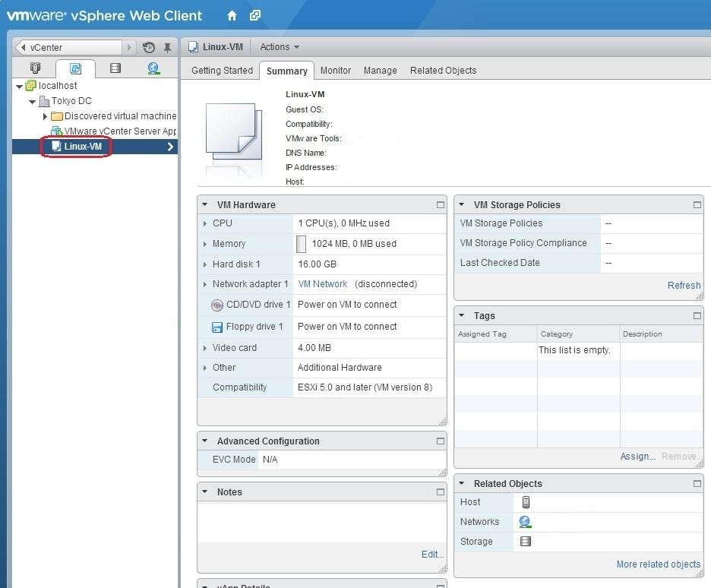Viewport: 711px width, 588px height.
Task: Go to the vSphere home page icon
Action: point(232,16)
